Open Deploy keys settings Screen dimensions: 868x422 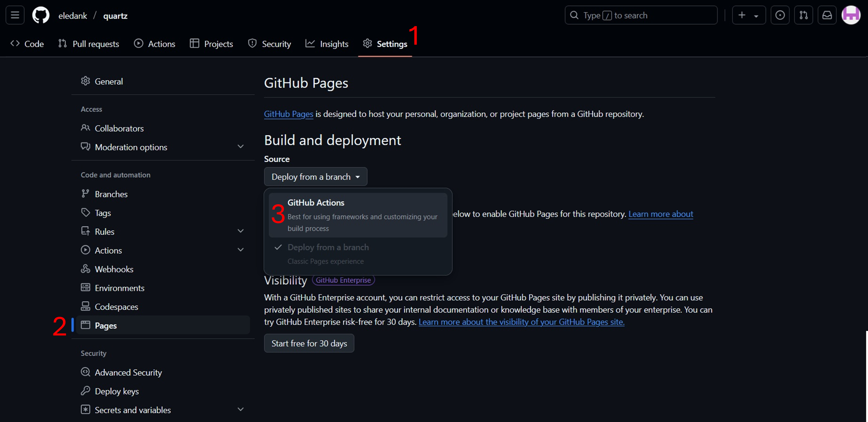(163, 391)
